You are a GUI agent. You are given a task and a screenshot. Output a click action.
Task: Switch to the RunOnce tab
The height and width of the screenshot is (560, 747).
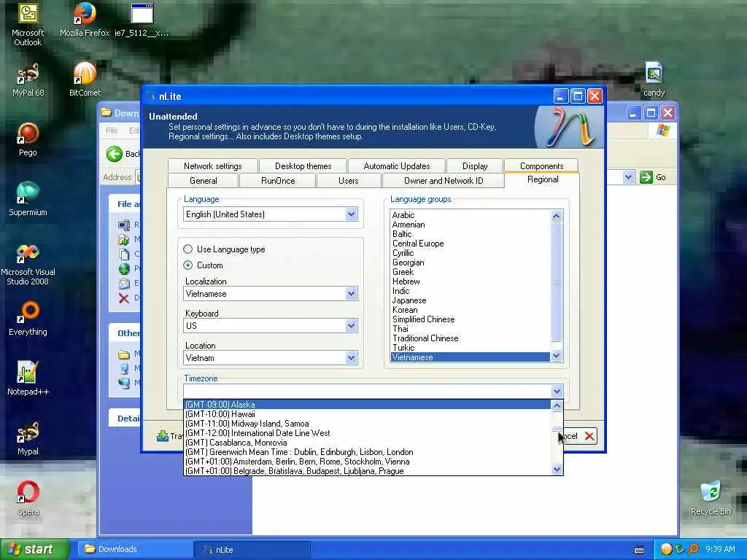[x=278, y=181]
